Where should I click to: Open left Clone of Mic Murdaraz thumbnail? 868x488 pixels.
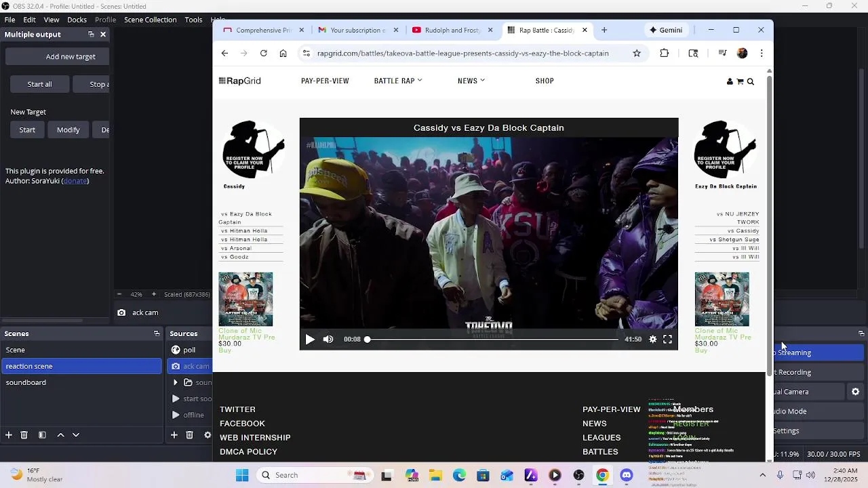coord(245,300)
